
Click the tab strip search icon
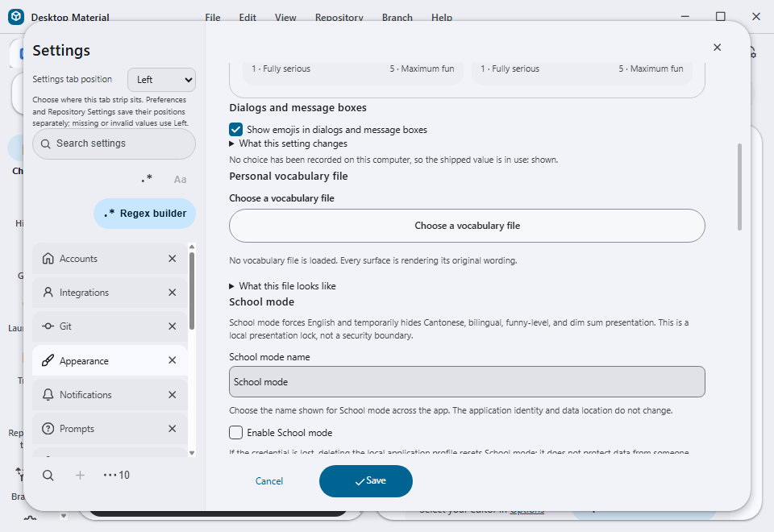coord(48,476)
